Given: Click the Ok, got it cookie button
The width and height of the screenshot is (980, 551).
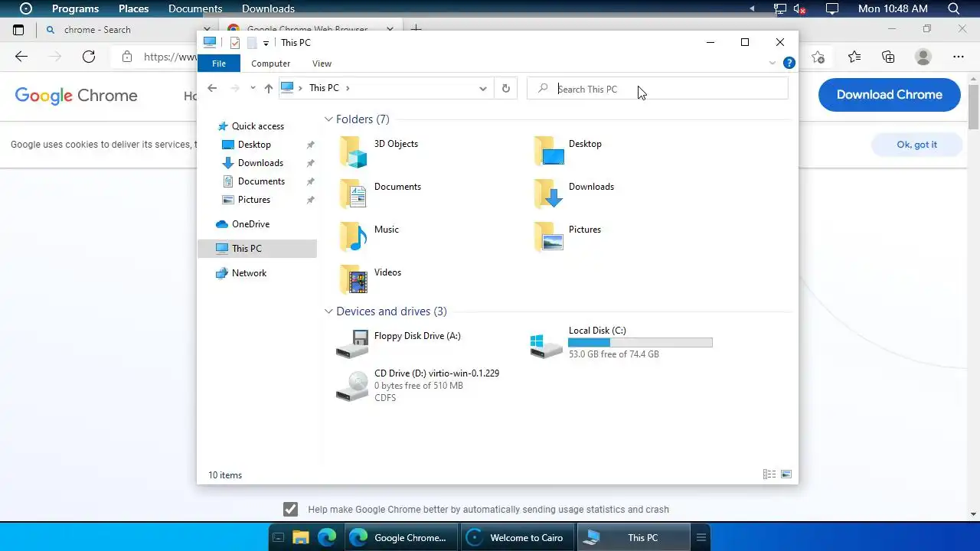Looking at the screenshot, I should [916, 145].
